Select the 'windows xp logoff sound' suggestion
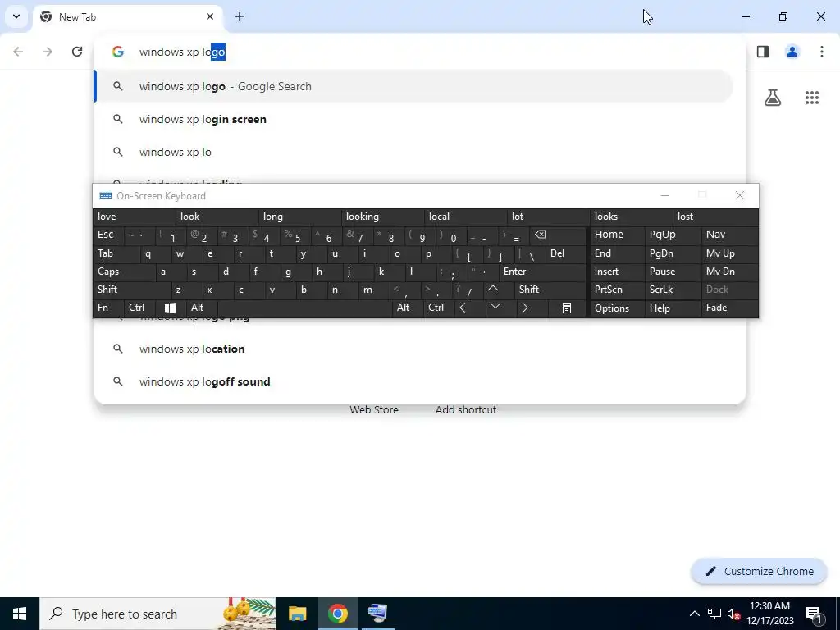This screenshot has height=630, width=840. click(413, 381)
